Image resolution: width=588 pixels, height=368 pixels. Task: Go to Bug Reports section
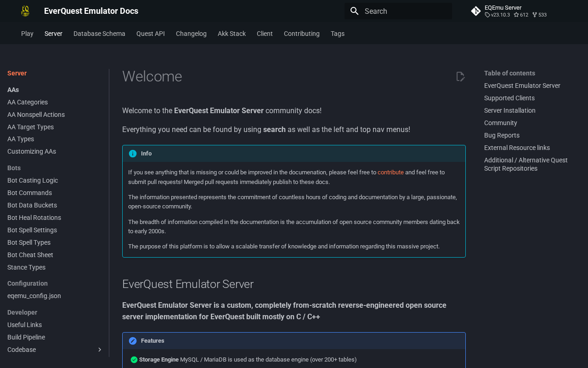[502, 135]
